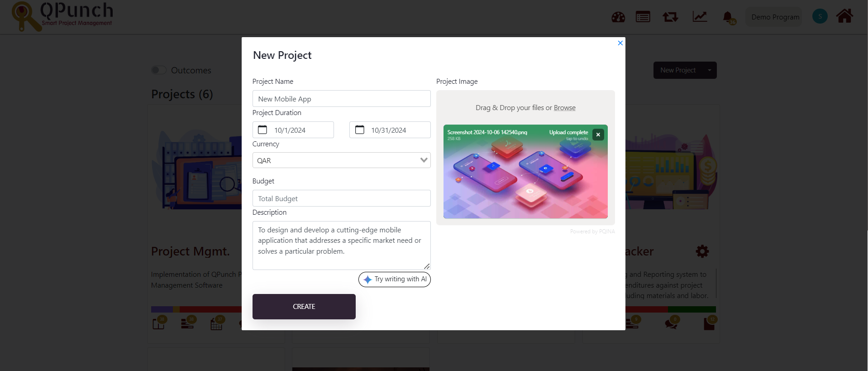Open the end date calendar icon
Screen dimensions: 868x371
(360, 130)
